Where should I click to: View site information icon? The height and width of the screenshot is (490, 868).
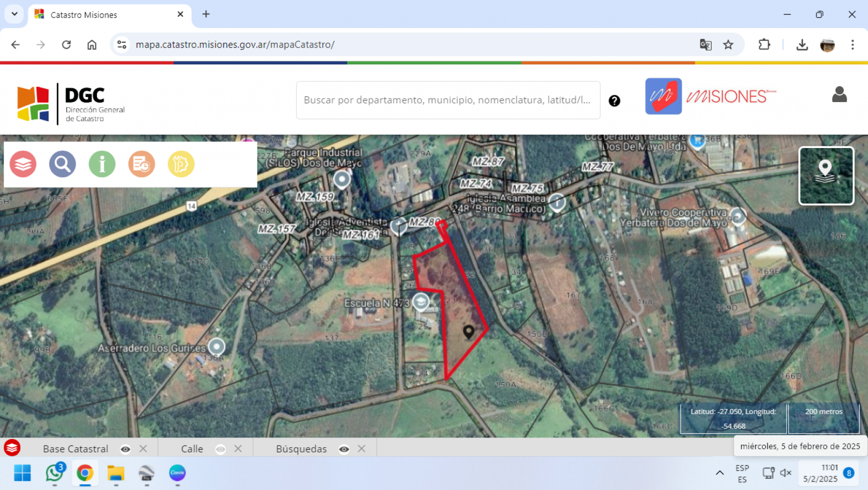(x=122, y=45)
